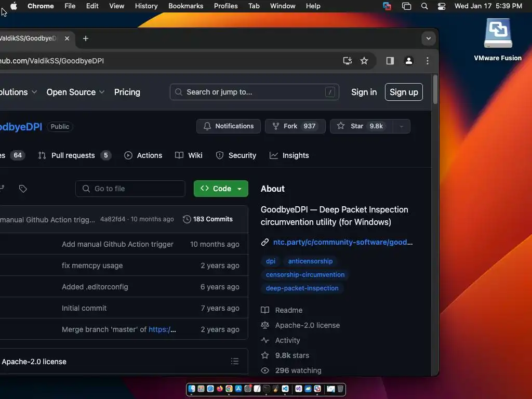Screen dimensions: 532x399
Task: Open the tab search dropdown in Chrome
Action: pyautogui.click(x=429, y=38)
